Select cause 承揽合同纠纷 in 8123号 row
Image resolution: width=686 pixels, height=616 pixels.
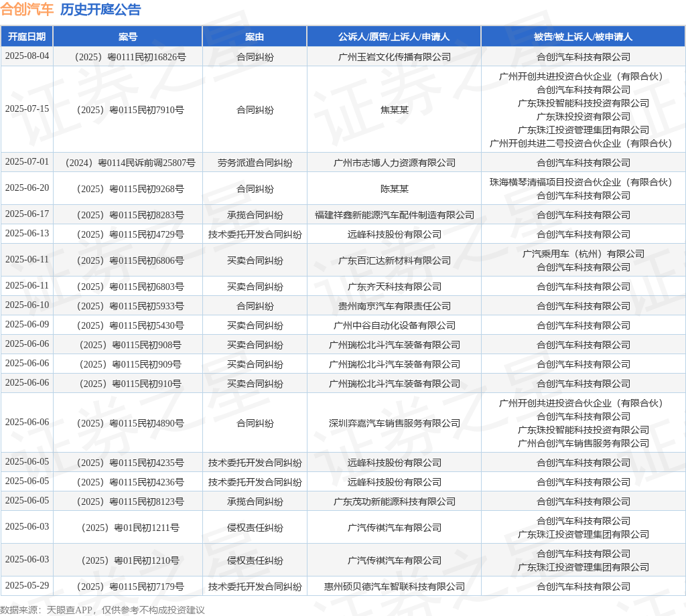click(x=255, y=502)
